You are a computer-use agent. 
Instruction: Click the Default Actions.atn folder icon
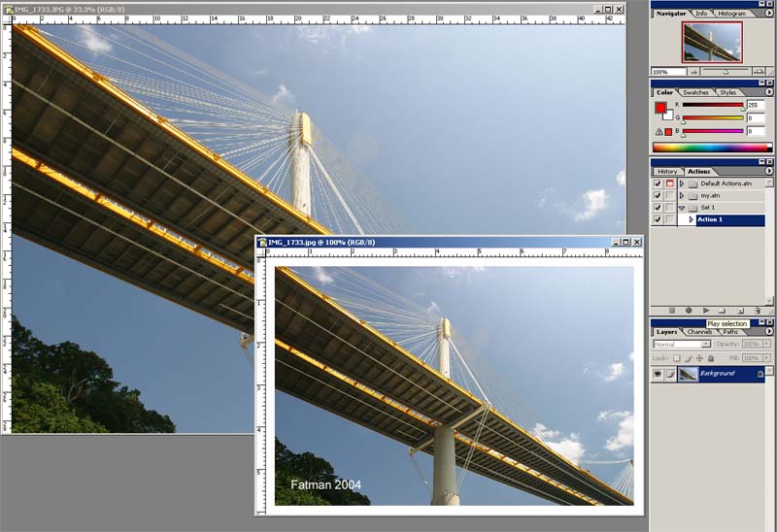point(693,183)
